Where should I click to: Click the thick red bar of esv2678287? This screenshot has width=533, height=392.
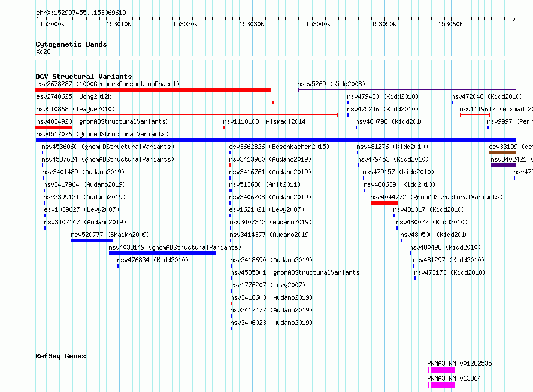(x=153, y=90)
